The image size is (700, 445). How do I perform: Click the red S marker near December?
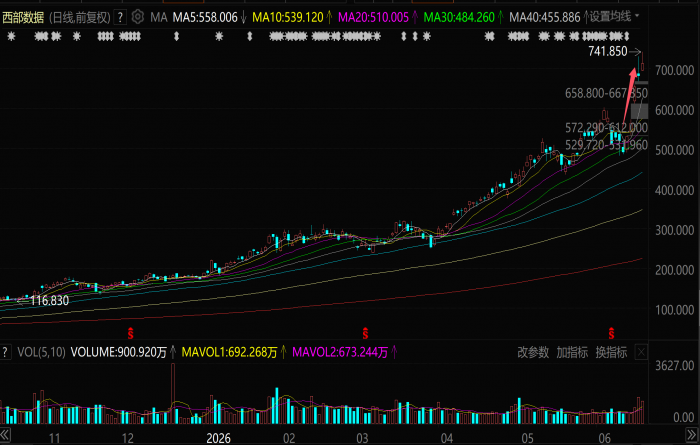(130, 333)
